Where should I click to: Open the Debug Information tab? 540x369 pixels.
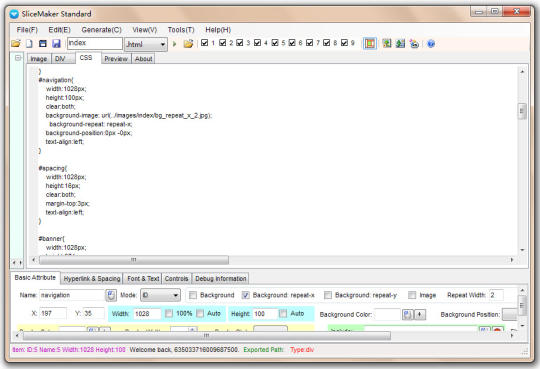tap(221, 279)
